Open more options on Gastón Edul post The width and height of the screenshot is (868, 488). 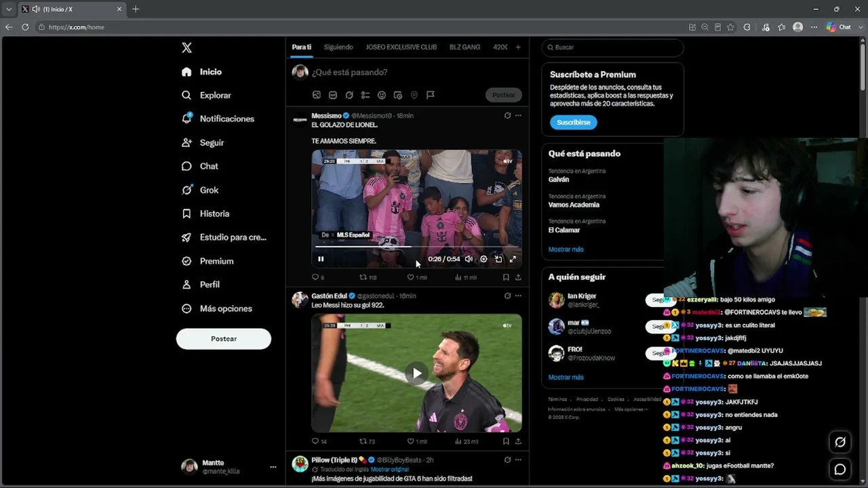518,296
